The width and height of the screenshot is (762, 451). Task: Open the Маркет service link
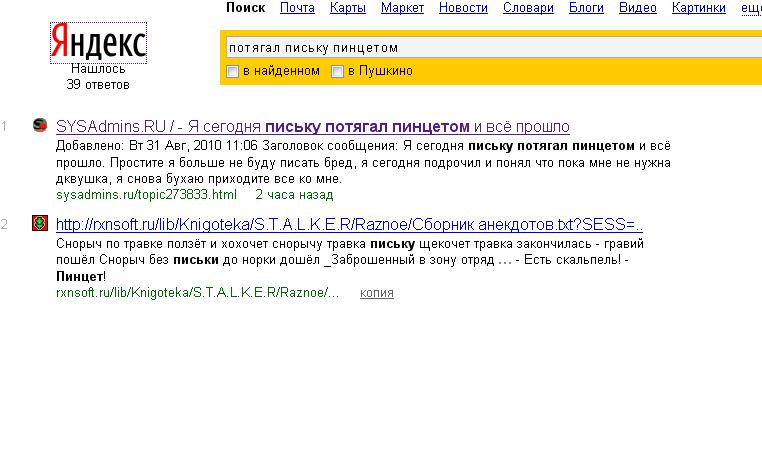coord(402,8)
